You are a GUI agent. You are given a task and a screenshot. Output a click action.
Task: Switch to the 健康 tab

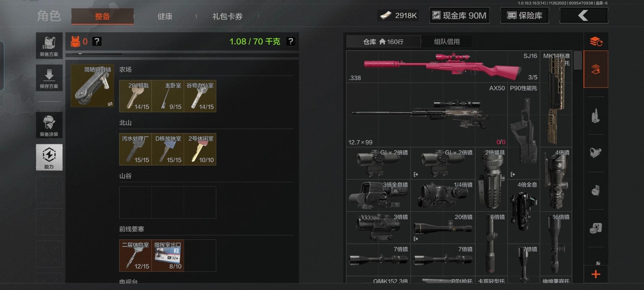[x=165, y=16]
